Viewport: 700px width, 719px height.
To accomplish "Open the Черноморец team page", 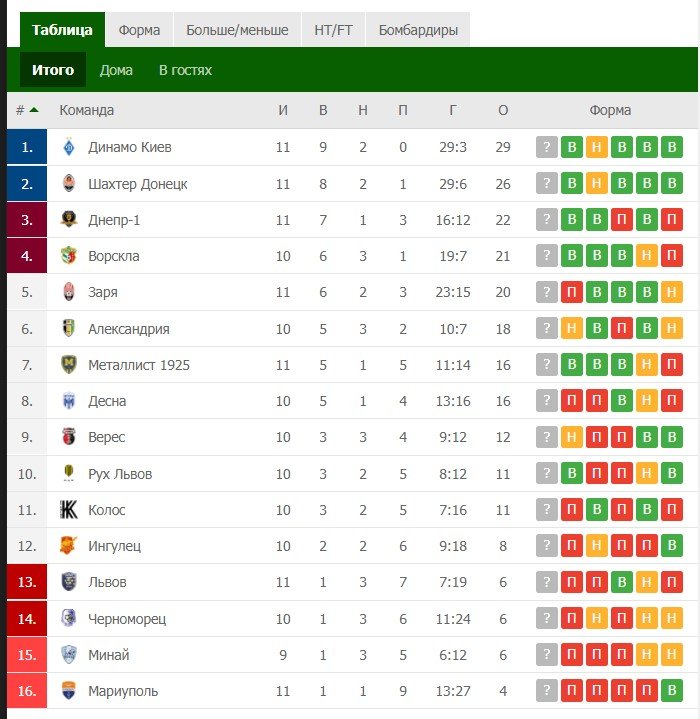I will point(127,619).
